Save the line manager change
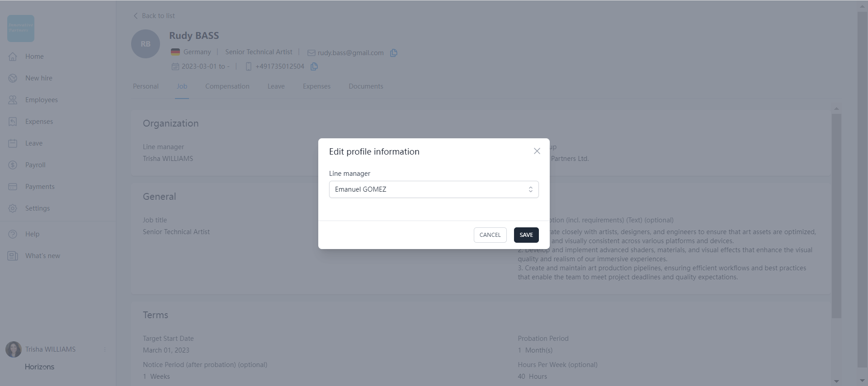 [x=526, y=235]
